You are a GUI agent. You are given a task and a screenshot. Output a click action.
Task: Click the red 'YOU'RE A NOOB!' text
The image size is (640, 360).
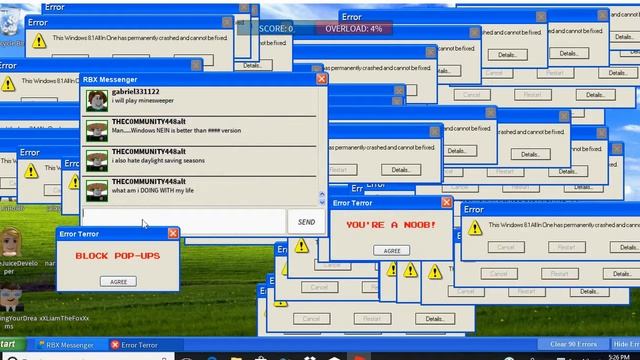pos(391,225)
